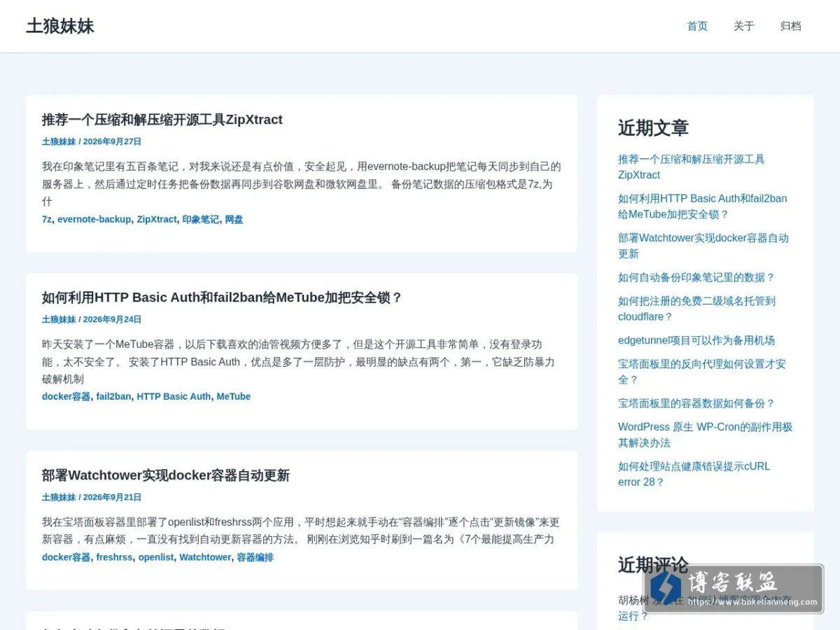Click the ZipXtract tag below the first post
Image resolution: width=840 pixels, height=630 pixels.
coord(157,219)
